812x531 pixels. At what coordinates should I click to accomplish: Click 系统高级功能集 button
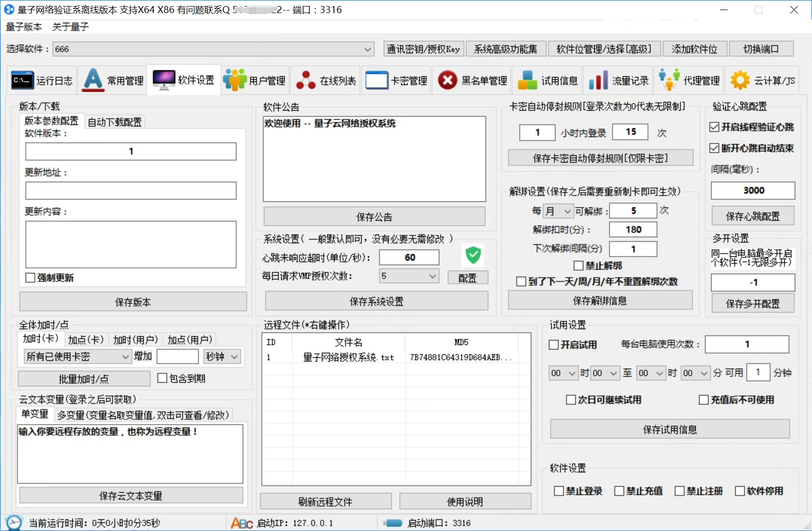click(x=506, y=49)
